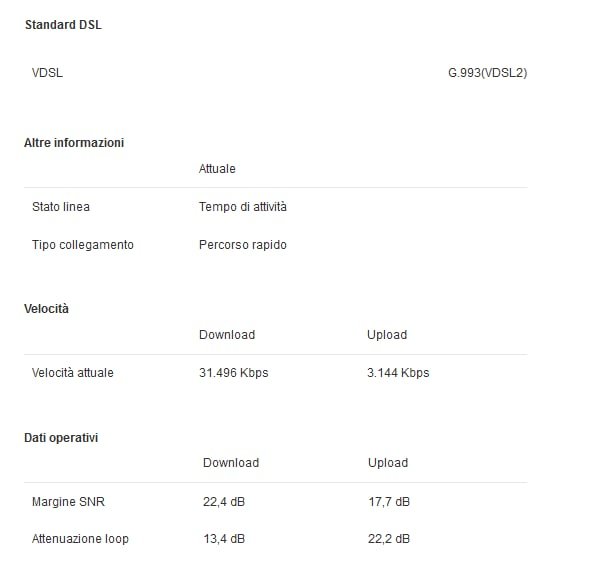Select the Percorso rapido value

tap(243, 245)
